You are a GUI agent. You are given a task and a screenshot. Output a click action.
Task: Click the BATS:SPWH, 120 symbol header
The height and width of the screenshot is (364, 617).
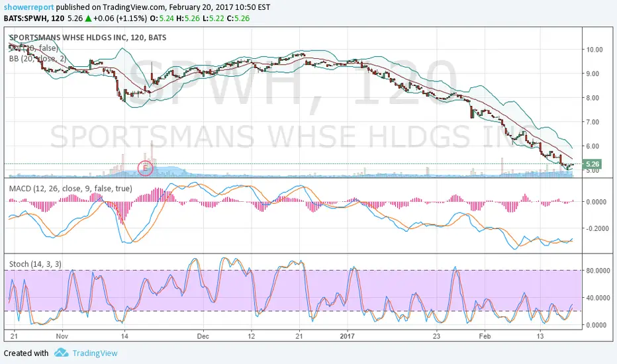click(34, 18)
